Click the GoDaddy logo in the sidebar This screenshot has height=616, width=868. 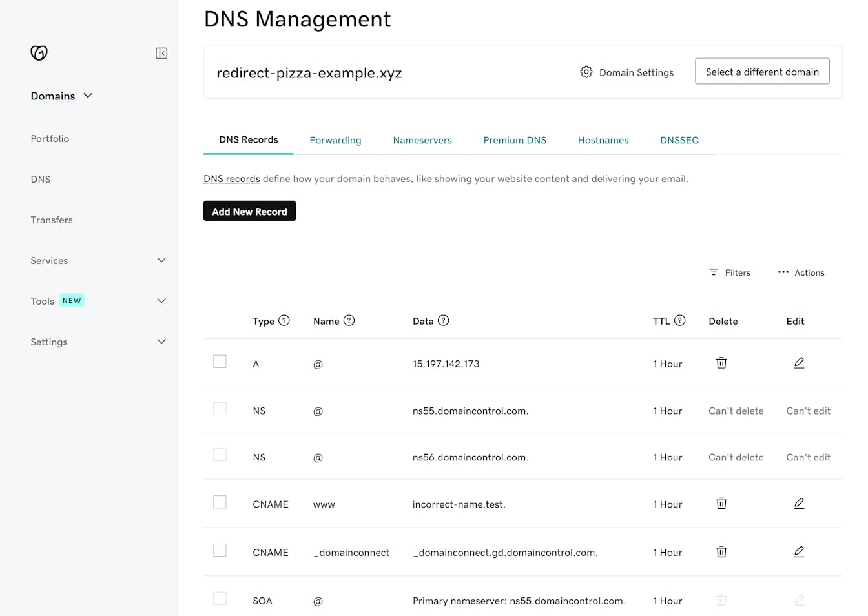click(x=39, y=53)
